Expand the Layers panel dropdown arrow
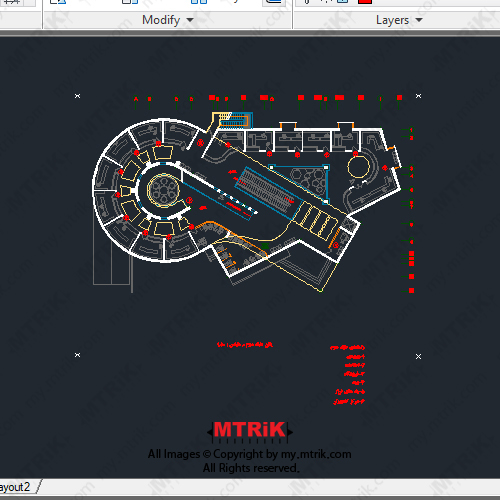The image size is (500, 500). [x=419, y=20]
